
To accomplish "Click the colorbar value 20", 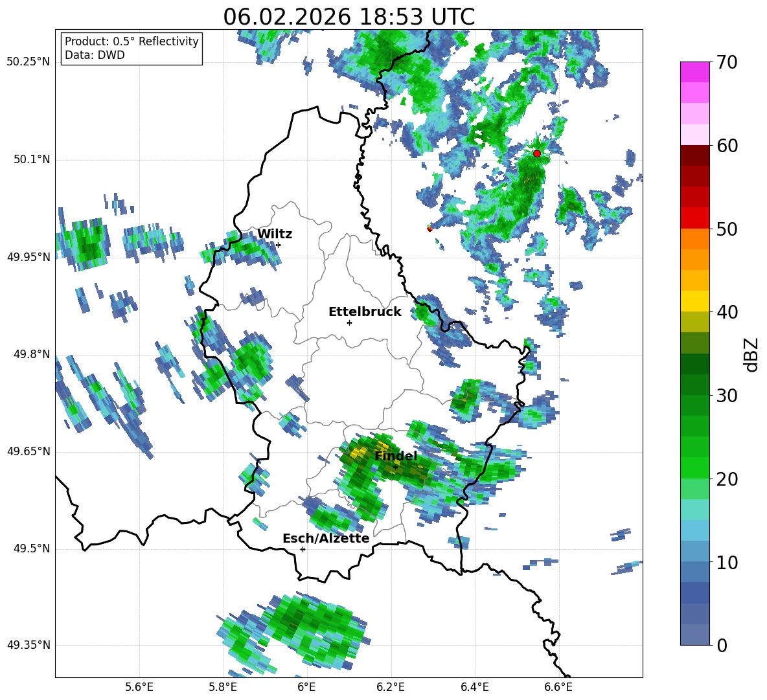I will click(x=727, y=479).
